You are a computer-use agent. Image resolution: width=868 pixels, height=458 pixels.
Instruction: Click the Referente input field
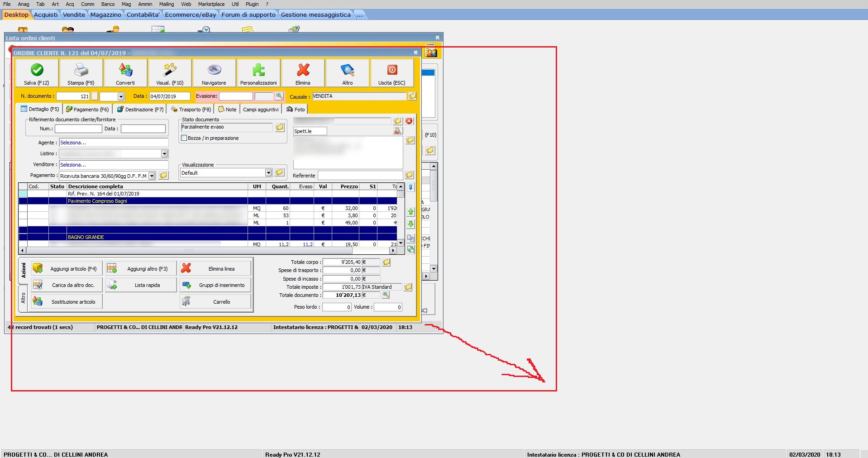pyautogui.click(x=360, y=176)
